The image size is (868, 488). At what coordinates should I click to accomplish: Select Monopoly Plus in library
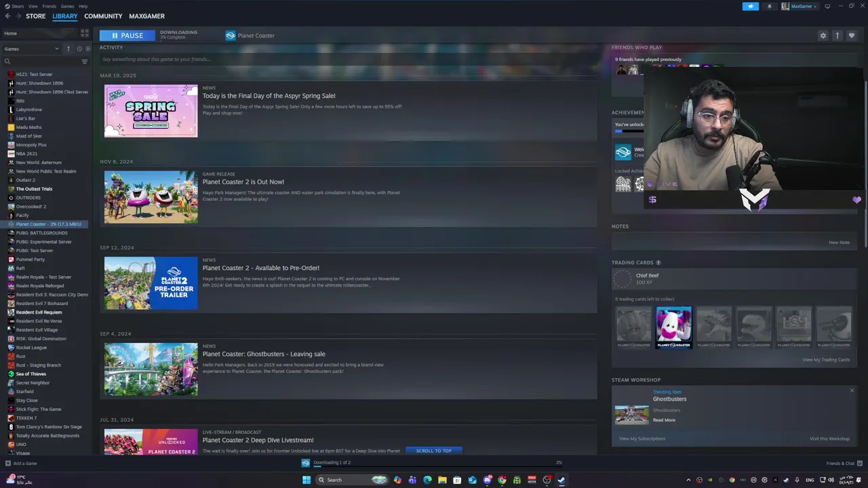click(x=31, y=145)
